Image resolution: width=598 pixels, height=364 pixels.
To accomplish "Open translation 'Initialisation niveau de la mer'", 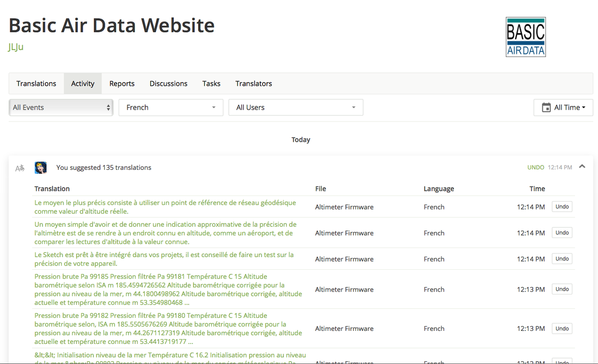I will pos(170,358).
